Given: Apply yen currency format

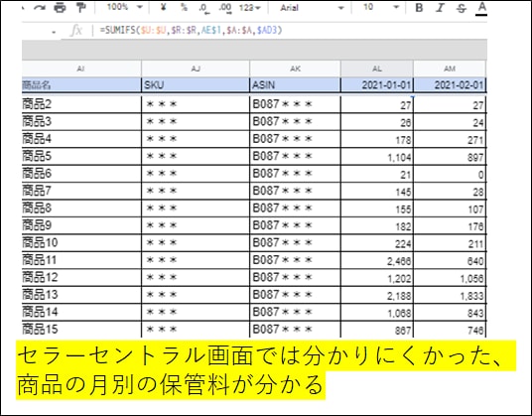Looking at the screenshot, I should pyautogui.click(x=163, y=7).
